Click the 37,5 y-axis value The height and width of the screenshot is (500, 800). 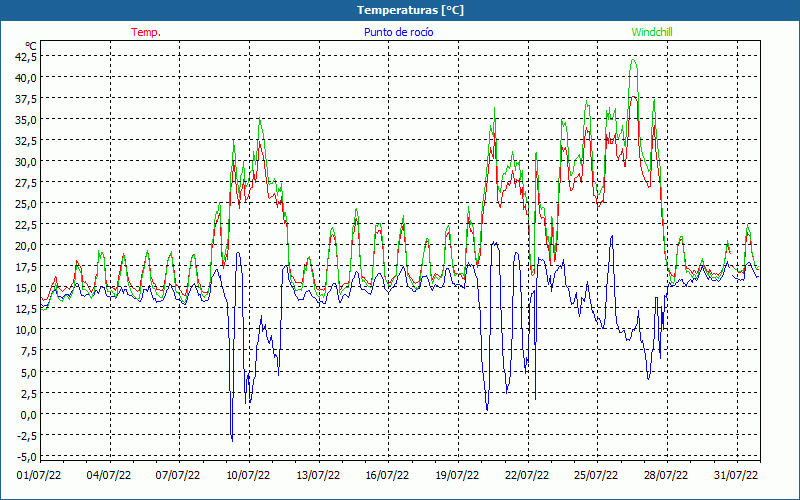point(26,98)
